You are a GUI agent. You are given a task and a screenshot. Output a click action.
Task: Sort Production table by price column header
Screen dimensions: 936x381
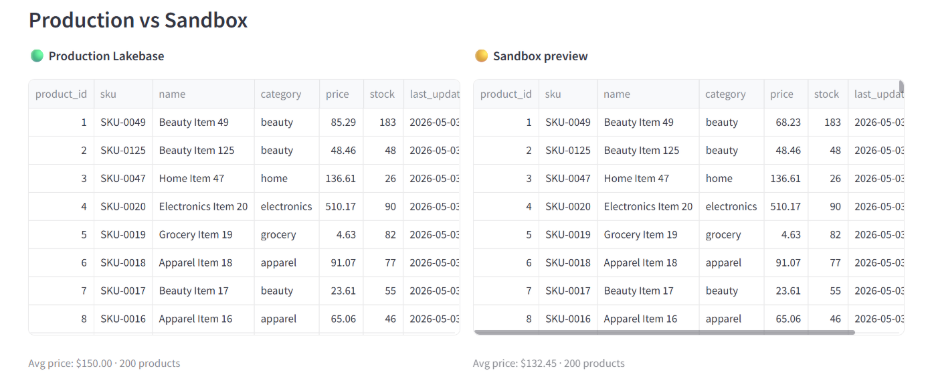pos(341,94)
